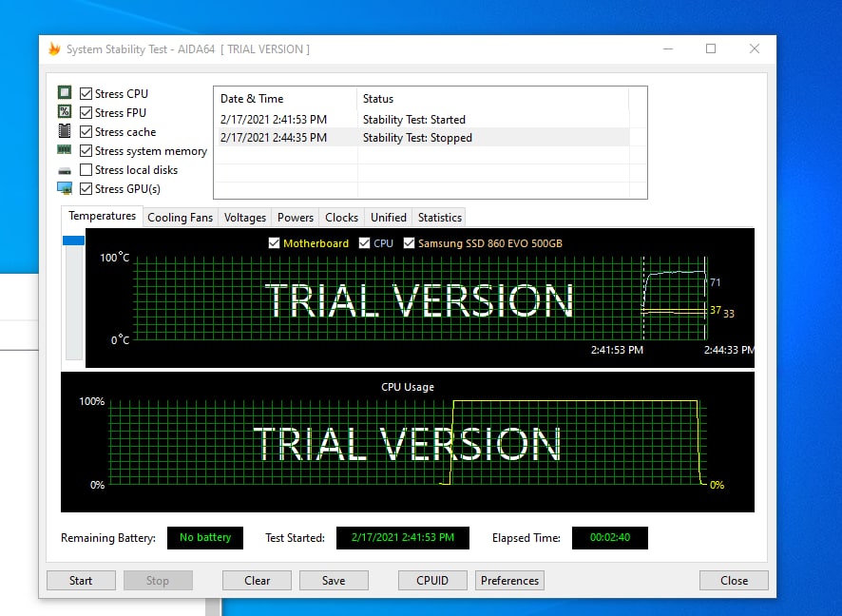842x616 pixels.
Task: Uncheck Samsung SSD 860 EVO 500GB graph
Action: tap(410, 243)
